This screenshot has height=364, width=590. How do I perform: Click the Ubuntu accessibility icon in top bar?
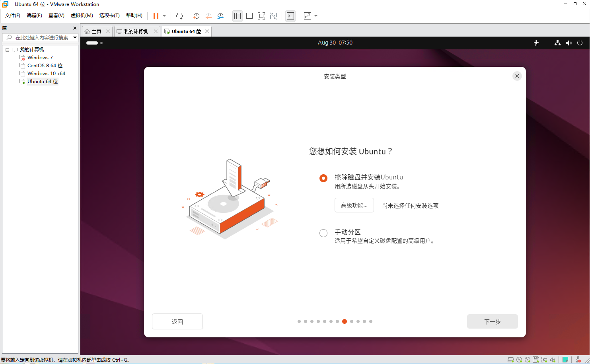[x=536, y=43]
